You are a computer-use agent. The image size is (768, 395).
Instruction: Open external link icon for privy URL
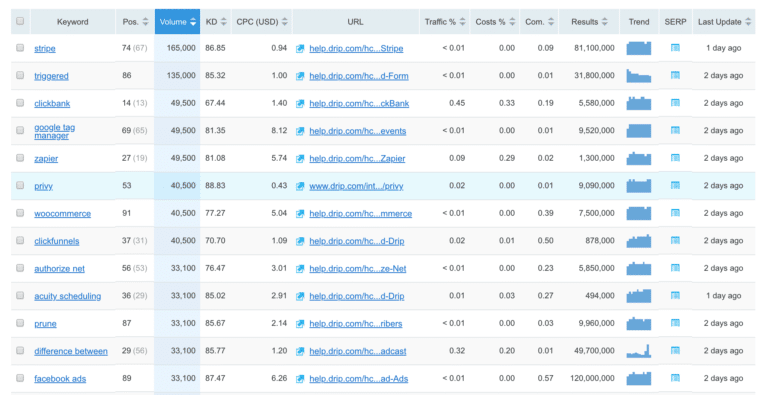point(300,186)
